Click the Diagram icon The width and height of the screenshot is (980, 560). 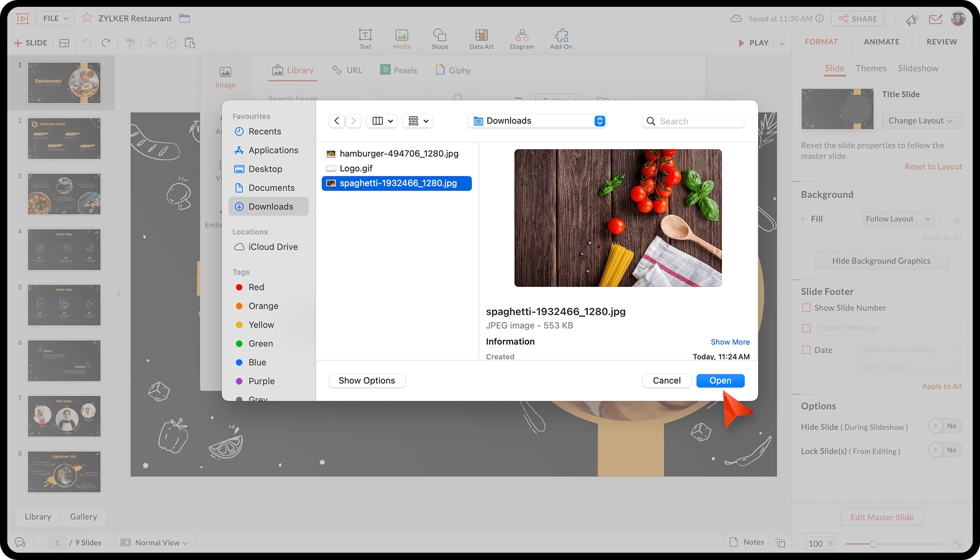[522, 35]
